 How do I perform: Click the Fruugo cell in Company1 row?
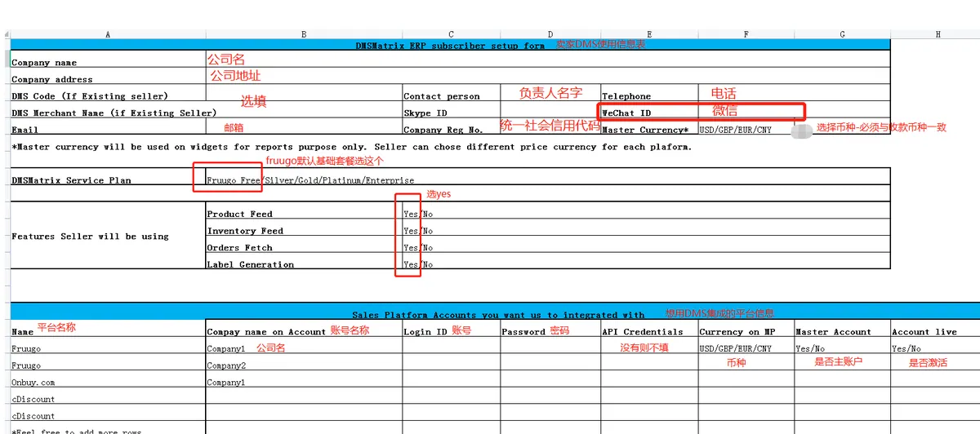[108, 346]
